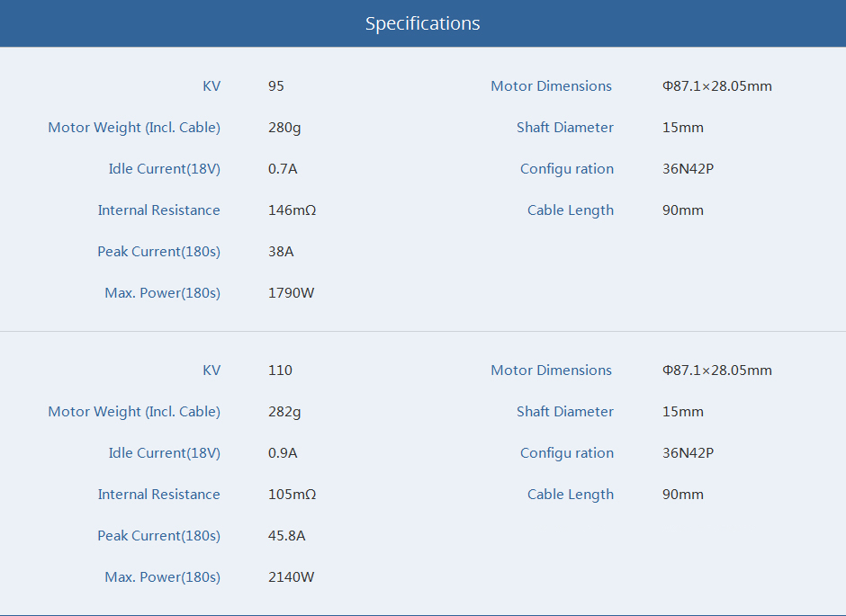
Task: Select the 36N42P value in the KV 95 section
Action: 688,169
